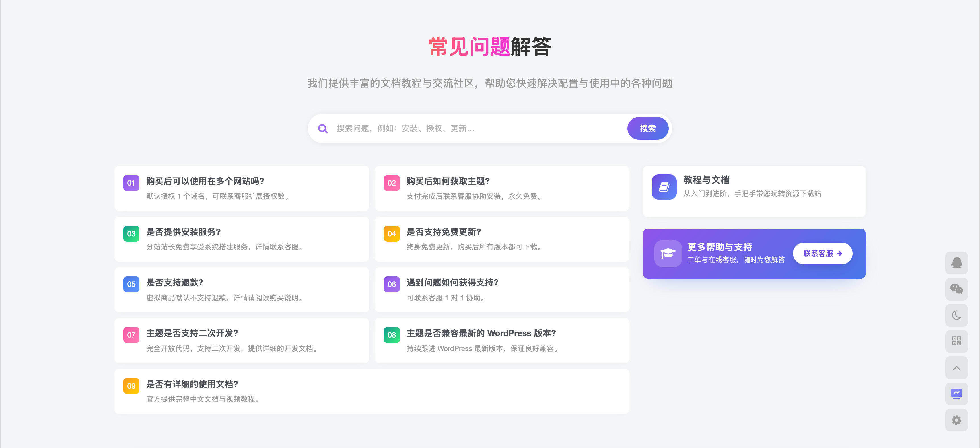Click the book icon for 教程与文档
Image resolution: width=980 pixels, height=448 pixels.
664,187
